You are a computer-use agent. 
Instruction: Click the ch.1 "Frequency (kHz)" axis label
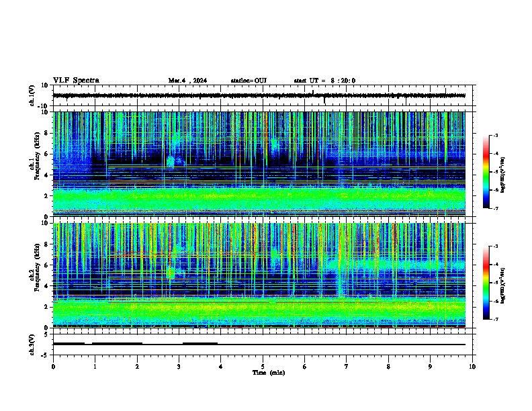pyautogui.click(x=37, y=156)
